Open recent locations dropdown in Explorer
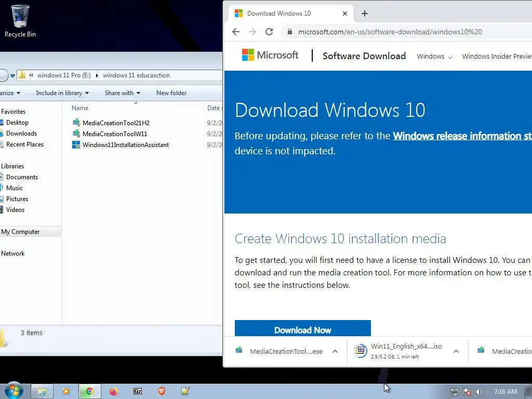The width and height of the screenshot is (532, 399). [x=12, y=75]
